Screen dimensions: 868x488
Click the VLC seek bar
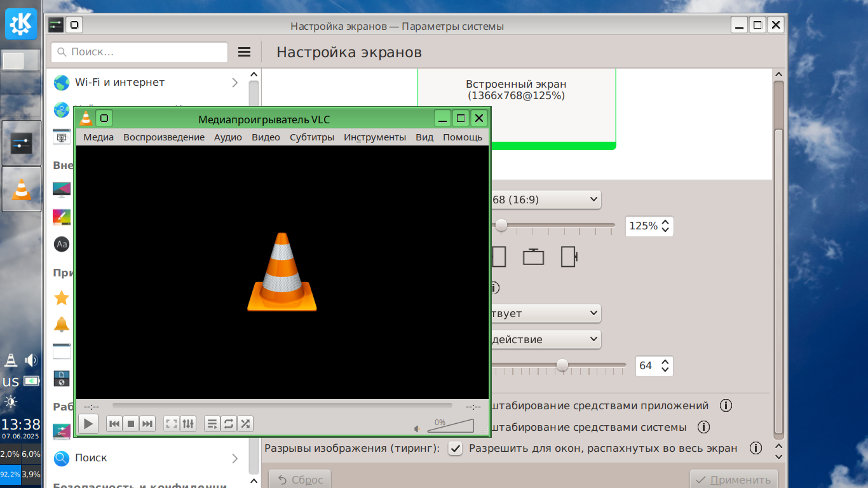(282, 405)
